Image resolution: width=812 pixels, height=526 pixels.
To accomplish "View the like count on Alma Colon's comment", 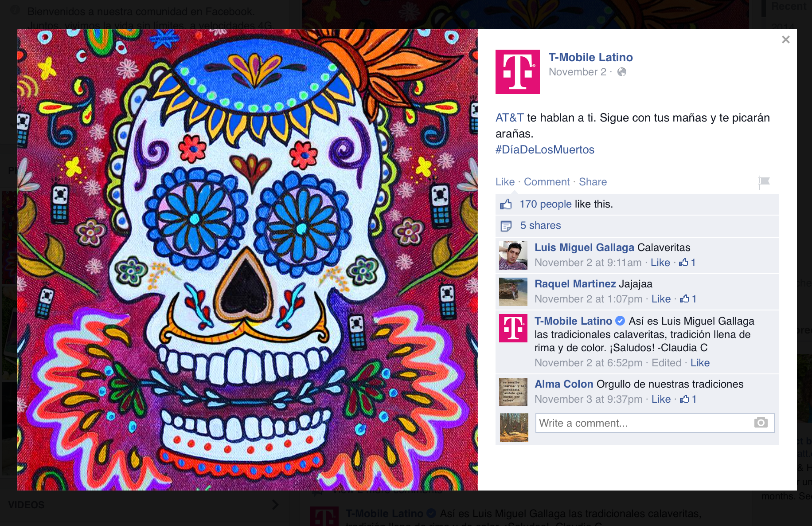I will 688,399.
